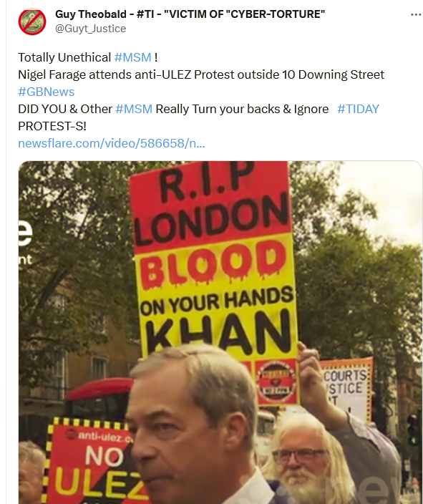
Task: Open Guy Theobald's display name profile link
Action: tap(190, 14)
